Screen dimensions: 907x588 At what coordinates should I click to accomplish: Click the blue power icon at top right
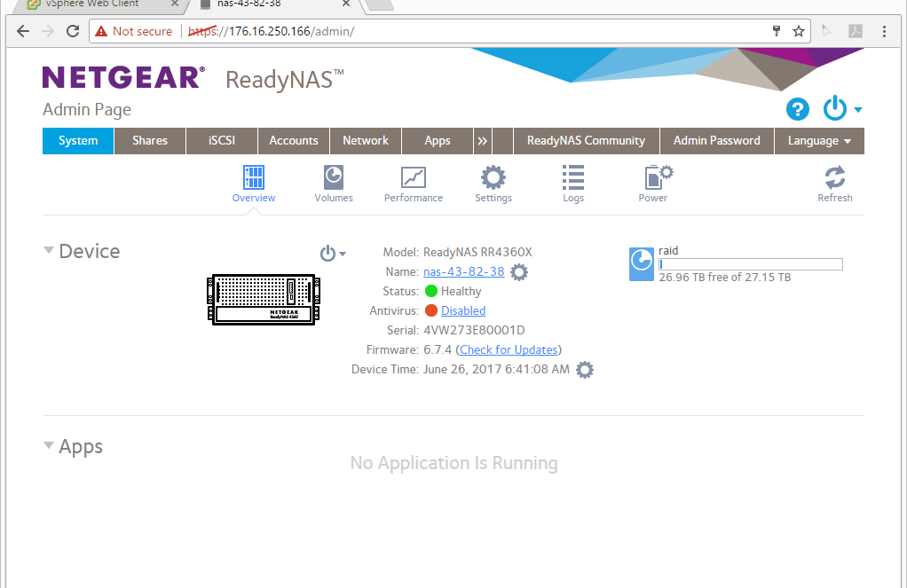(x=835, y=109)
